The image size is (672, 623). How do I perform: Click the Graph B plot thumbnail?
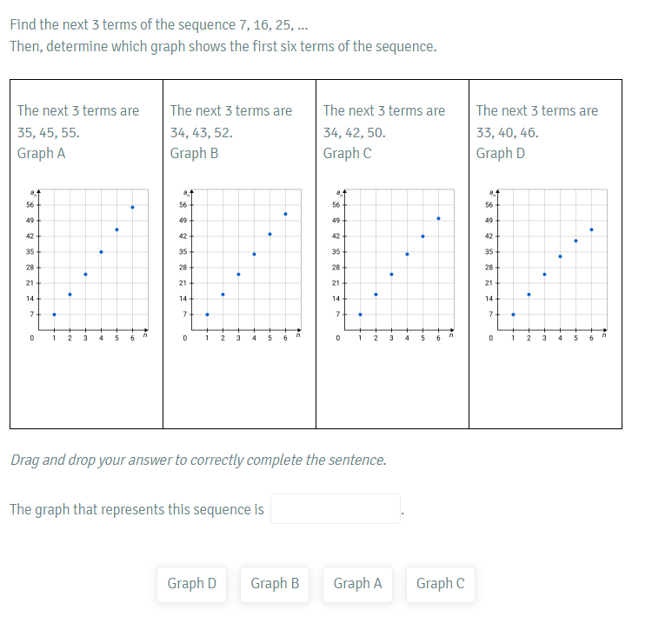coord(240,265)
